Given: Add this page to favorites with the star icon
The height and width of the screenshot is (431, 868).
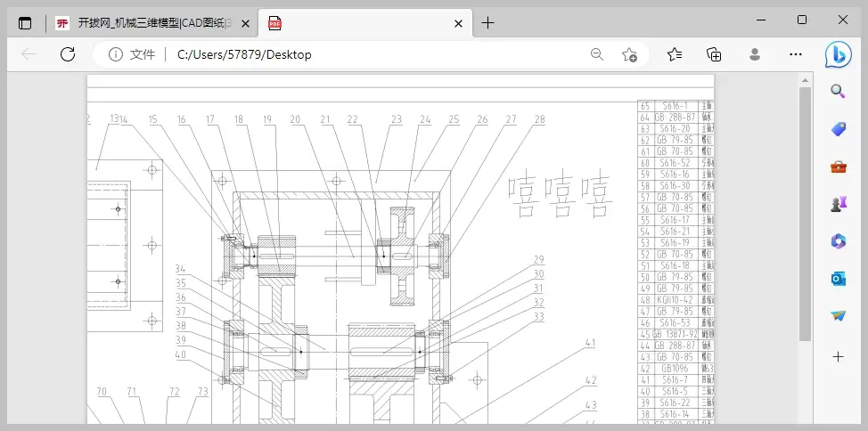Looking at the screenshot, I should 629,54.
